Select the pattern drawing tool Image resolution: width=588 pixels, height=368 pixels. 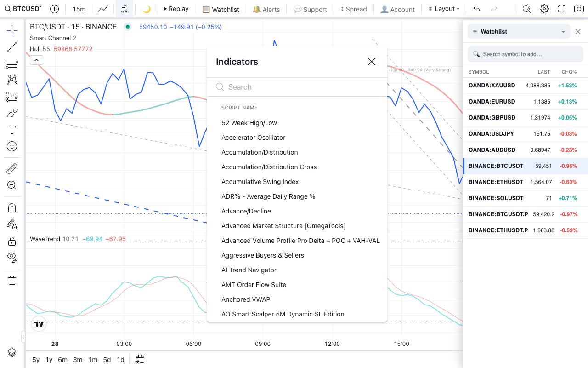(x=12, y=80)
